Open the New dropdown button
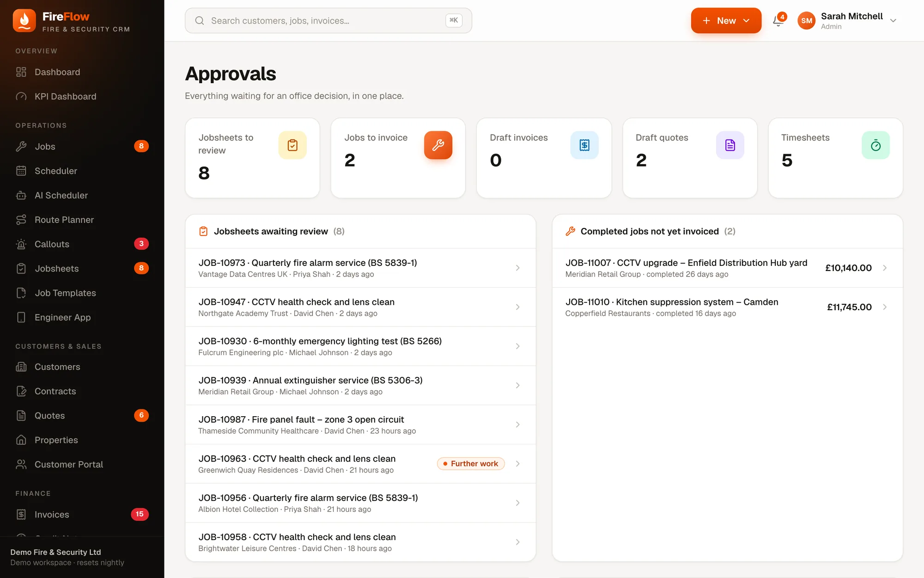 click(x=726, y=20)
